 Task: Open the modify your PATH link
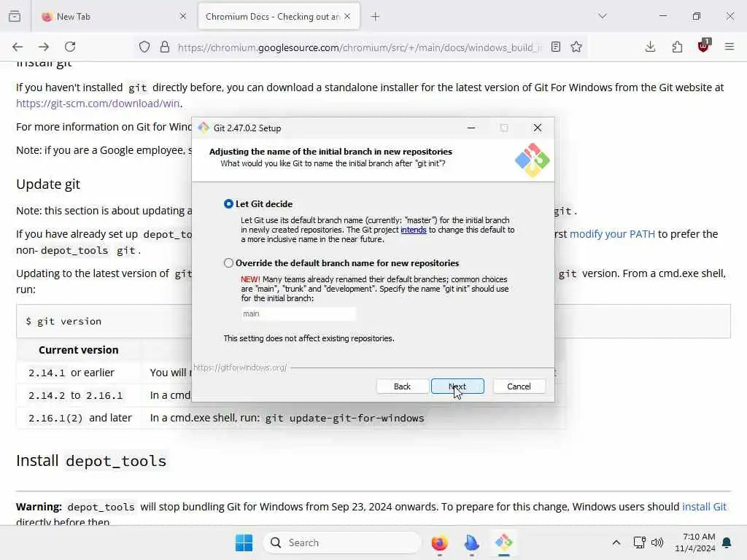(612, 234)
